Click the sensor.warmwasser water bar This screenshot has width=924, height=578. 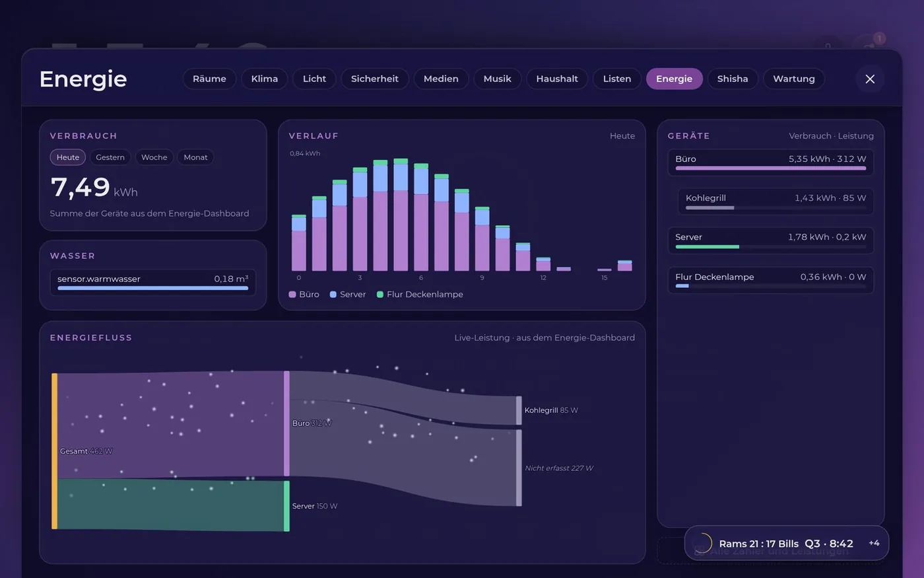tap(153, 282)
